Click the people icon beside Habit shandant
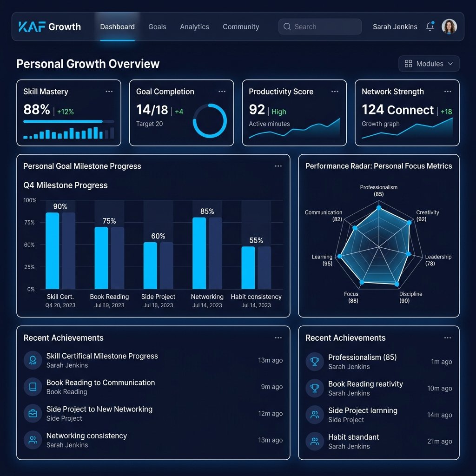Image resolution: width=476 pixels, height=476 pixels. pyautogui.click(x=315, y=442)
